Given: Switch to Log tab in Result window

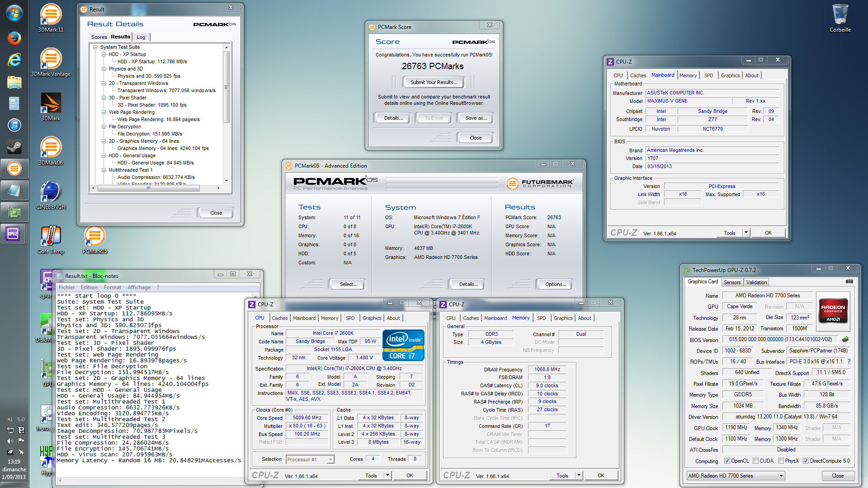Looking at the screenshot, I should tap(141, 37).
